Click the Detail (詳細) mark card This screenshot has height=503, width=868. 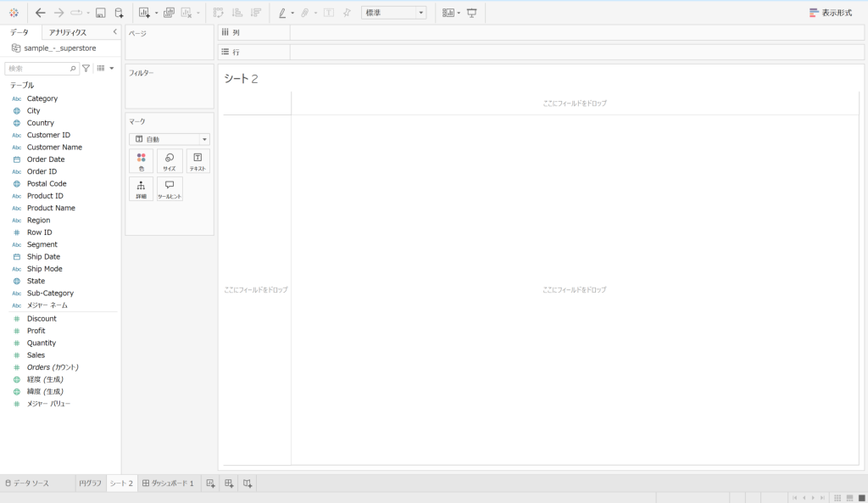[141, 188]
